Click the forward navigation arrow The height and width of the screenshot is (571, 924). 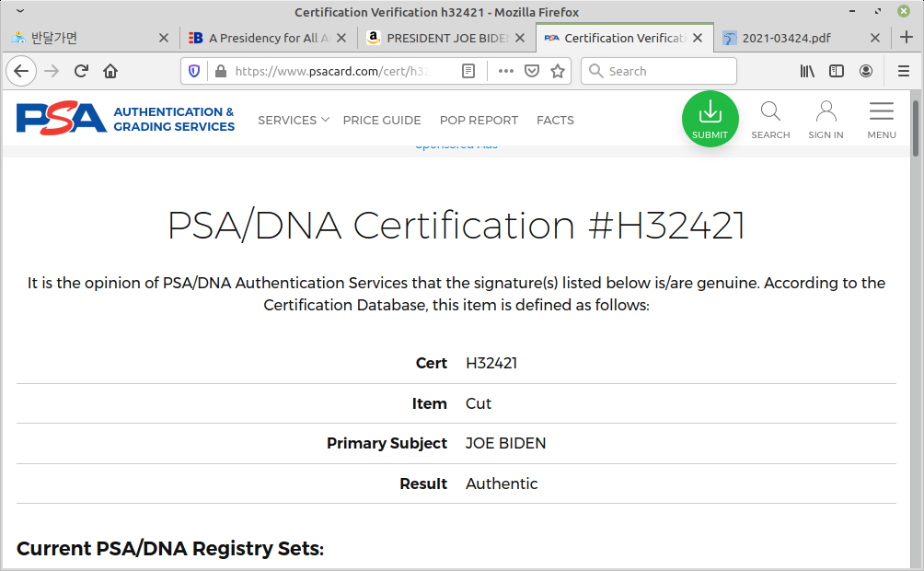(52, 72)
